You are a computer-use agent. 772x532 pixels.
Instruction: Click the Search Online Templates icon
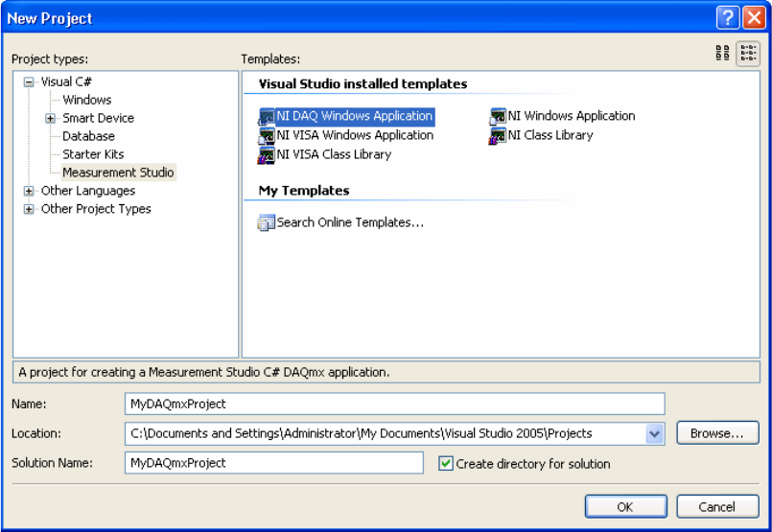coord(267,223)
